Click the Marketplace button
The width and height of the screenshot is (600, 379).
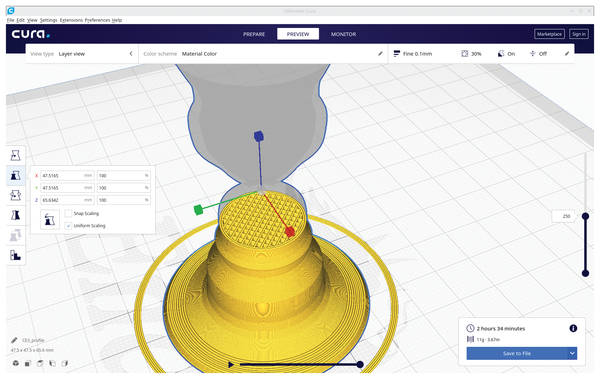point(549,34)
